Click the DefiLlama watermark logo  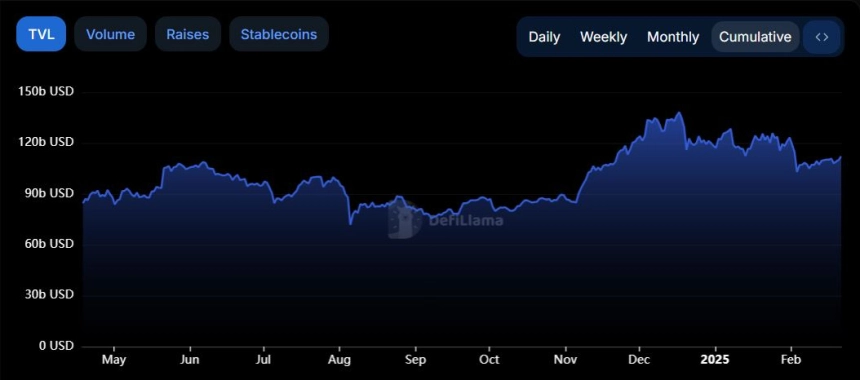[x=445, y=220]
